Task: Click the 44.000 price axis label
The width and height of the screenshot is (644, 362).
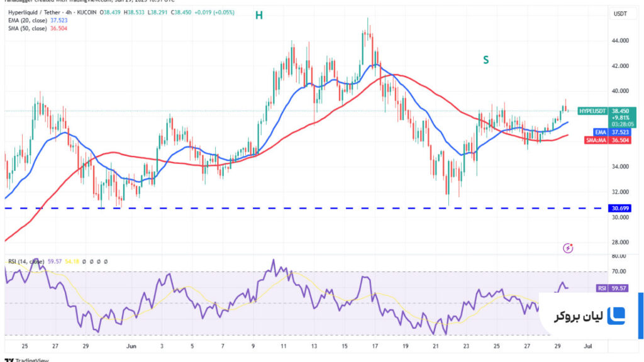Action: 620,41
